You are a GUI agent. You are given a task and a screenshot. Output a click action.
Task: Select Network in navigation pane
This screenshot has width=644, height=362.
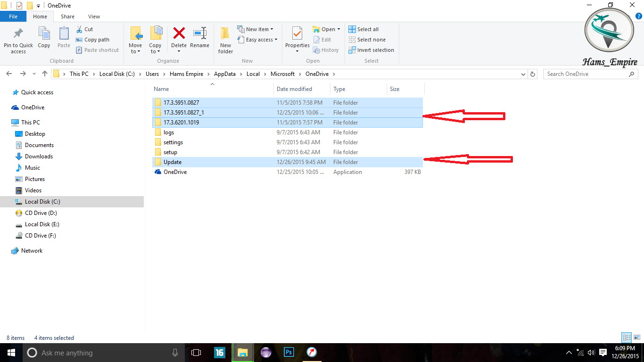pyautogui.click(x=27, y=251)
